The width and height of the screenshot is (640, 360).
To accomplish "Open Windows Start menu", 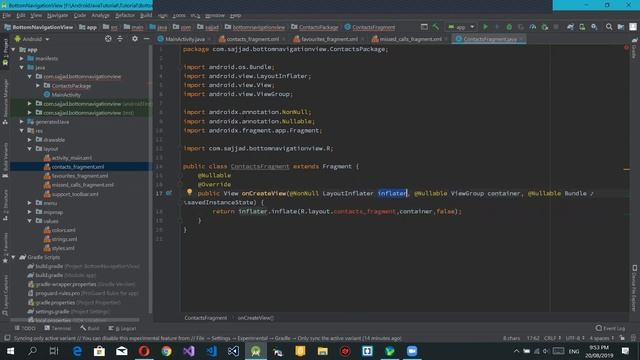I will coord(10,351).
